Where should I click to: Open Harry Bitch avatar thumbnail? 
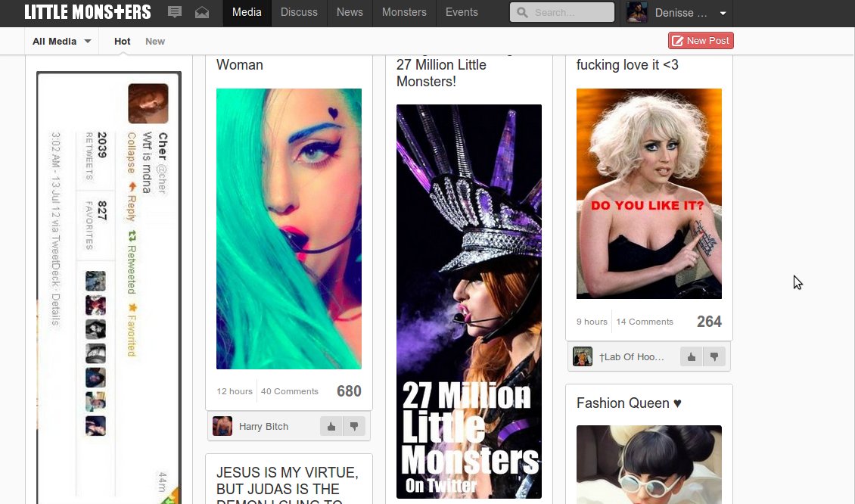(x=222, y=426)
